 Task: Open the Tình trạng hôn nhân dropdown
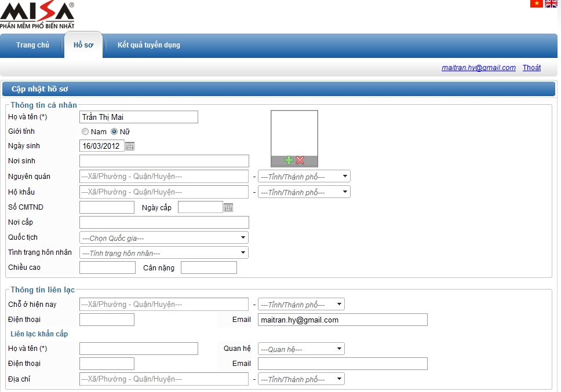(x=163, y=253)
